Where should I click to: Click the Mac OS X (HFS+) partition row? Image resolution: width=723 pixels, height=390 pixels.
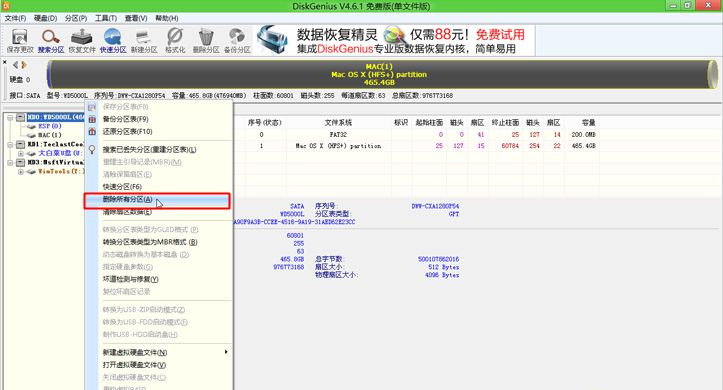click(415, 146)
